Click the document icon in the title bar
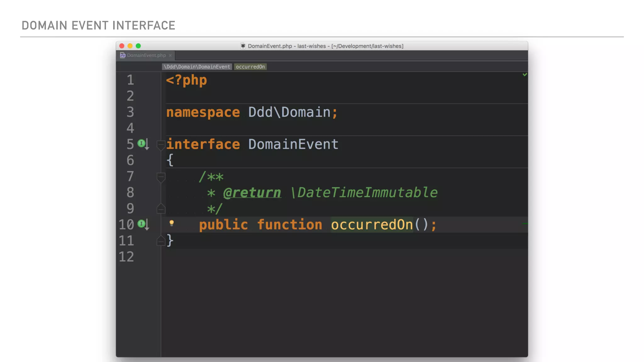The width and height of the screenshot is (644, 362). pos(243,46)
